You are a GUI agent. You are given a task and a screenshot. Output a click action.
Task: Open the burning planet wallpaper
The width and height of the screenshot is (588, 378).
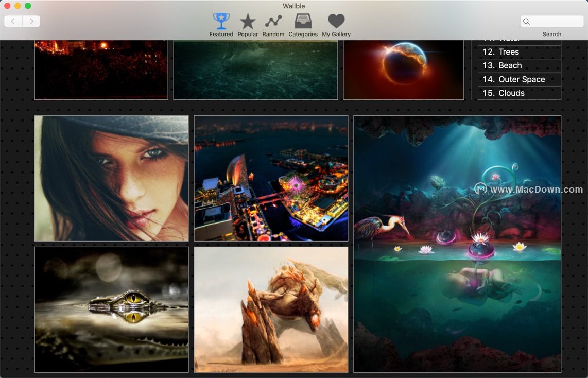pos(403,70)
